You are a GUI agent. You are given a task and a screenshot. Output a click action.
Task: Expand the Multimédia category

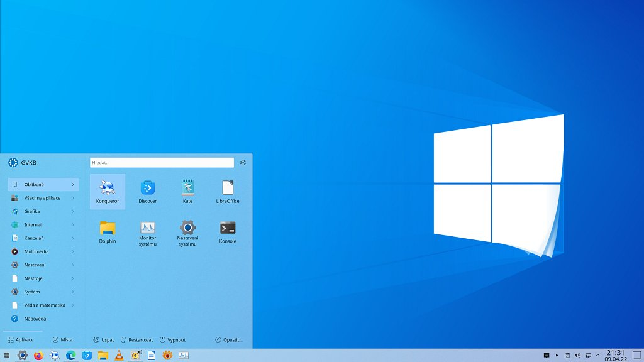pyautogui.click(x=43, y=251)
